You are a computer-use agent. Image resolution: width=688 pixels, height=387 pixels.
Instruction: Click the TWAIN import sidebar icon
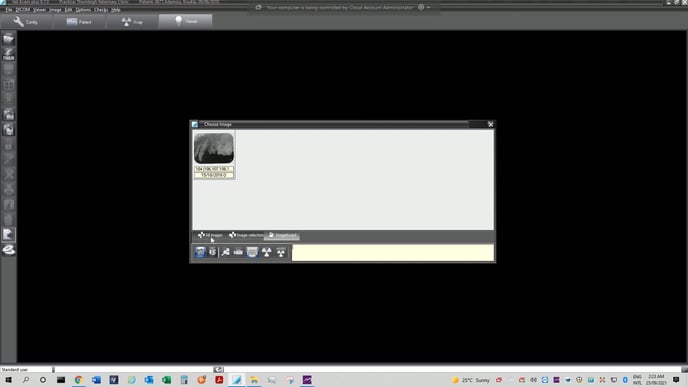coord(8,54)
